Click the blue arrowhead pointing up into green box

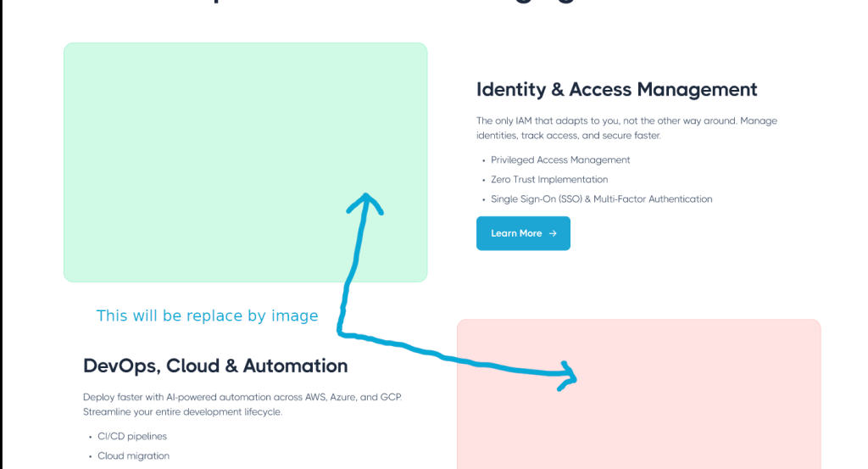pos(365,202)
